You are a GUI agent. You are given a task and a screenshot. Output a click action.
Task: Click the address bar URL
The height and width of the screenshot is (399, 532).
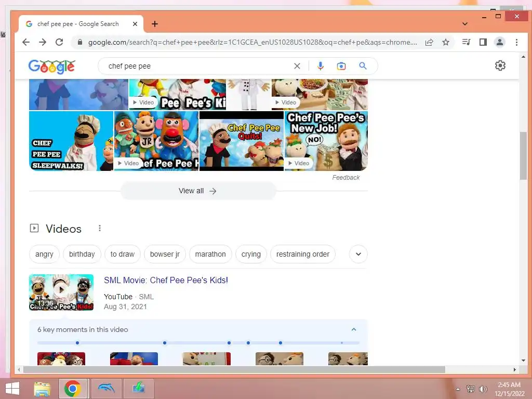click(x=252, y=42)
